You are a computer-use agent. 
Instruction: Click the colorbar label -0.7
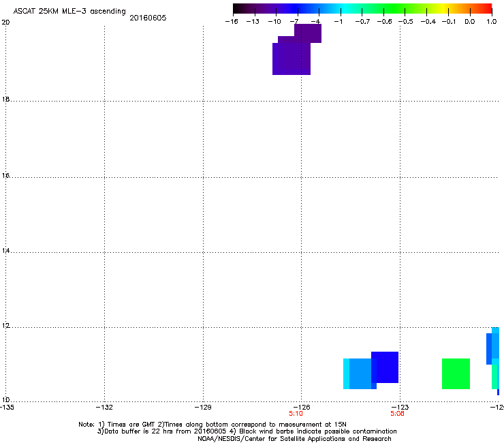[x=362, y=22]
